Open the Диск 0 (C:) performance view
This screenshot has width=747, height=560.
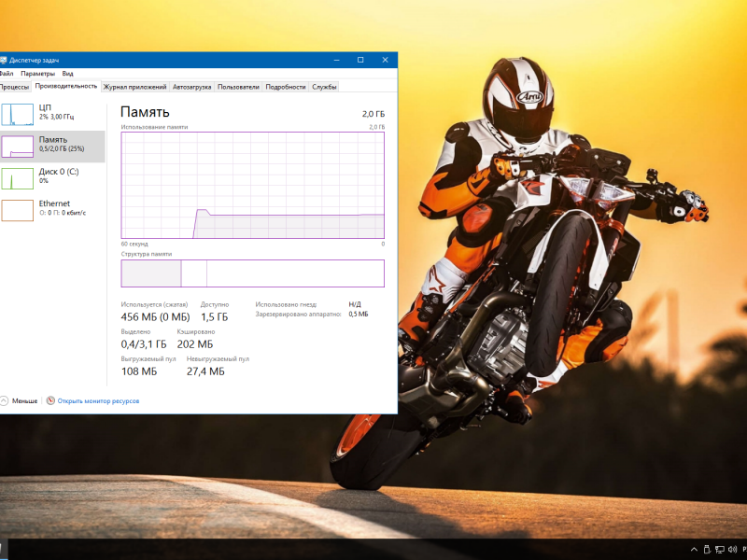coord(52,178)
